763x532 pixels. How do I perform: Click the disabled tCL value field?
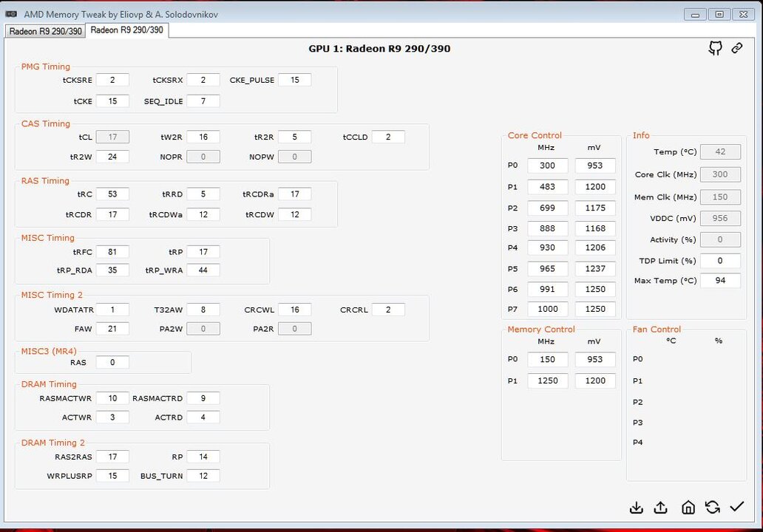[x=112, y=137]
